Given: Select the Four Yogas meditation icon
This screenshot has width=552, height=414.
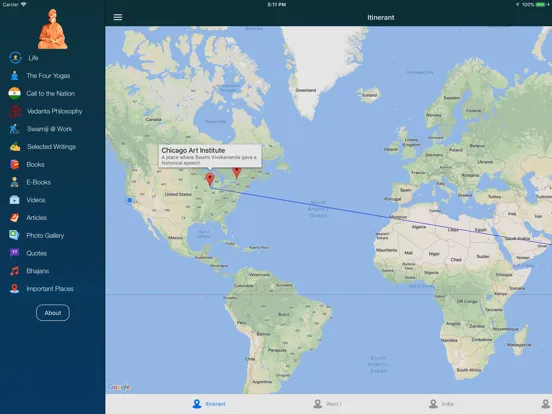Looking at the screenshot, I should pyautogui.click(x=14, y=75).
